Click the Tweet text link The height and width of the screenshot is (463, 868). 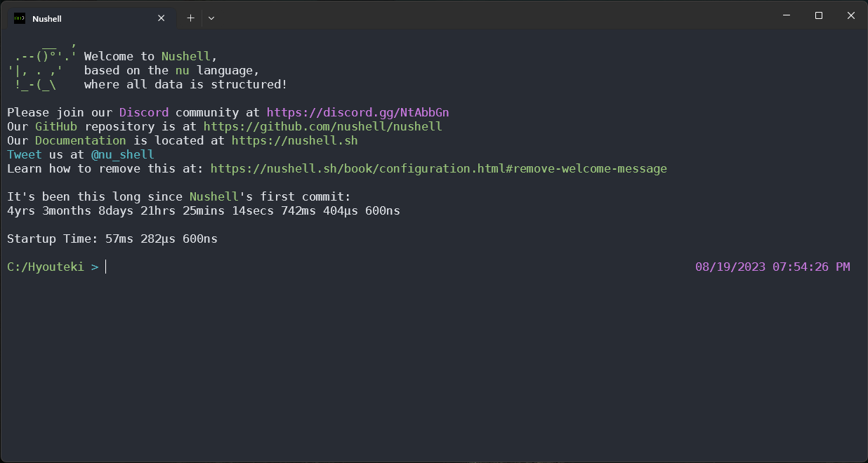click(24, 154)
